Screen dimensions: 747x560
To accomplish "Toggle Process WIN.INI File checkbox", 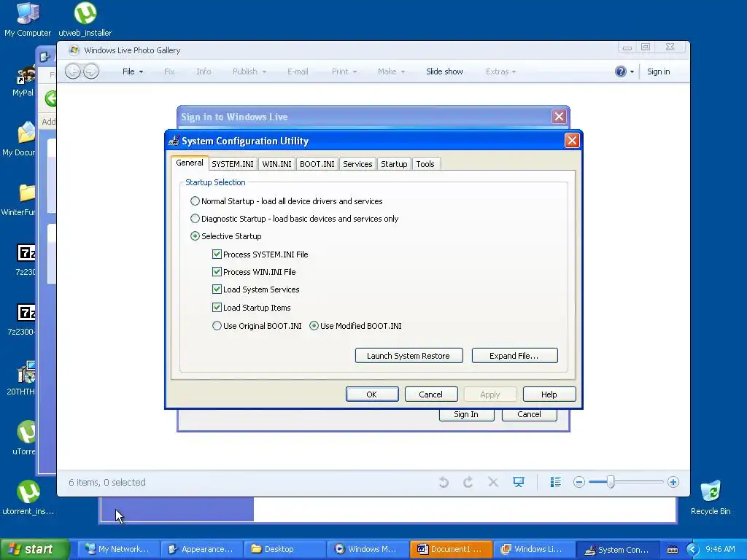I will tap(217, 272).
